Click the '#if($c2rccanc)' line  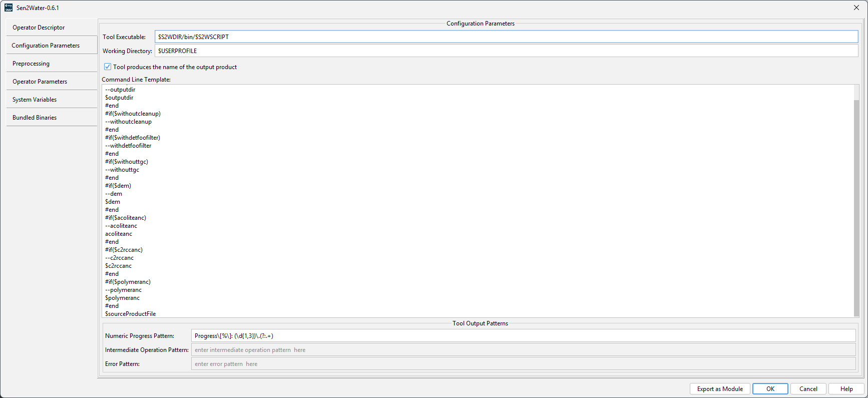(124, 250)
